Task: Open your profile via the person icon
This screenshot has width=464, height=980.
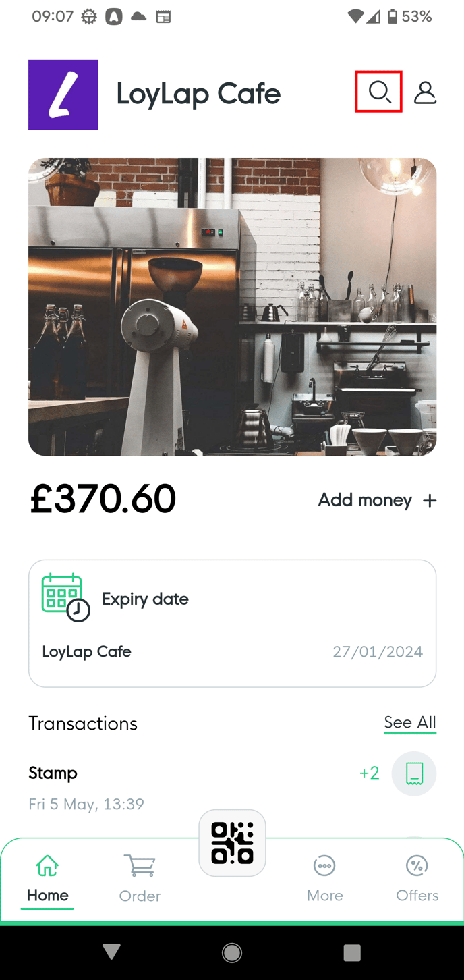Action: (x=425, y=93)
